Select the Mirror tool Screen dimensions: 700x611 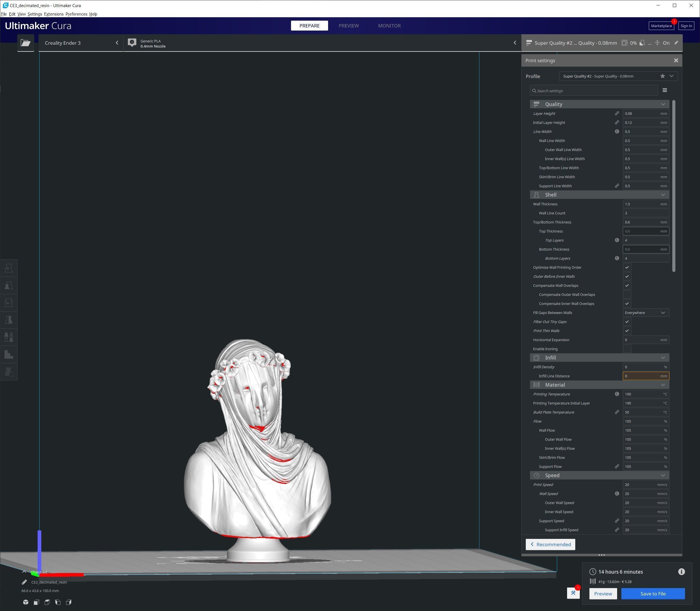(x=9, y=320)
